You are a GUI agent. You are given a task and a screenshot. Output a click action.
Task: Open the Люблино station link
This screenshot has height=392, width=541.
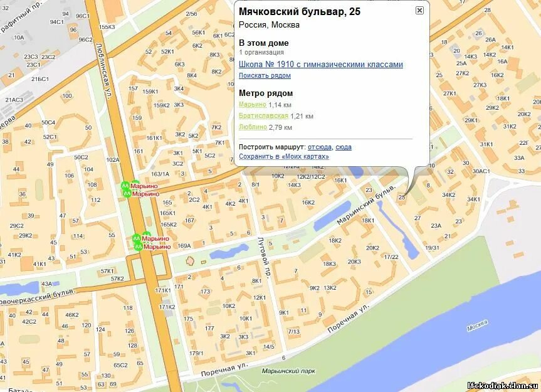[x=251, y=127]
